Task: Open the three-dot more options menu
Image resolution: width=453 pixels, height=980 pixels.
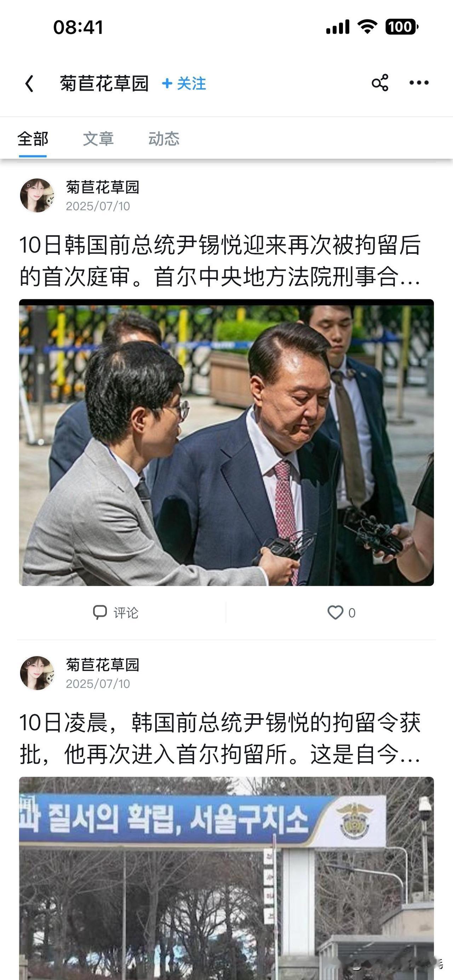Action: tap(419, 82)
